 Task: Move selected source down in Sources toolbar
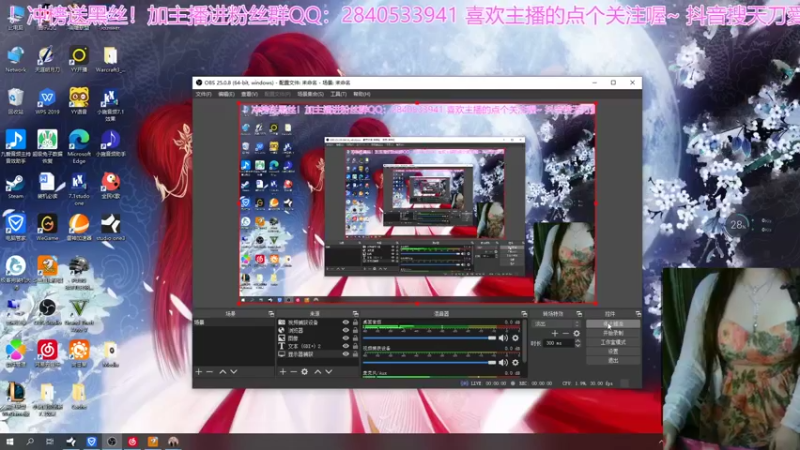pos(329,372)
